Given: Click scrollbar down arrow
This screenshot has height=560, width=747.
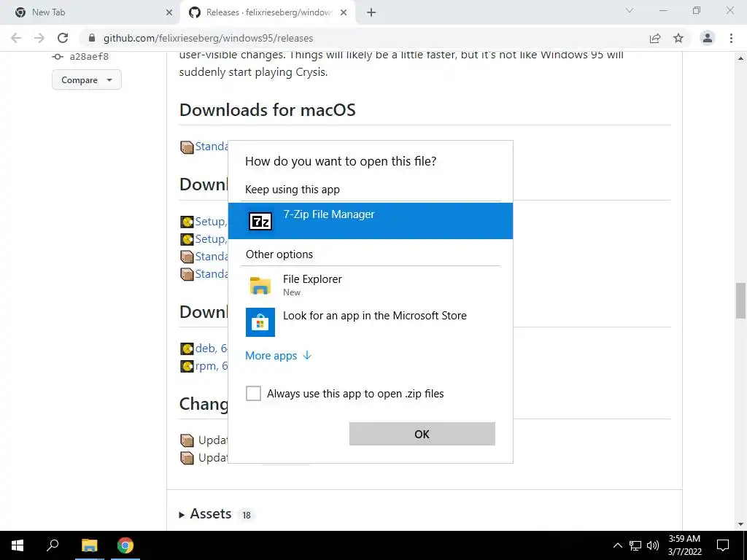Looking at the screenshot, I should click(740, 524).
